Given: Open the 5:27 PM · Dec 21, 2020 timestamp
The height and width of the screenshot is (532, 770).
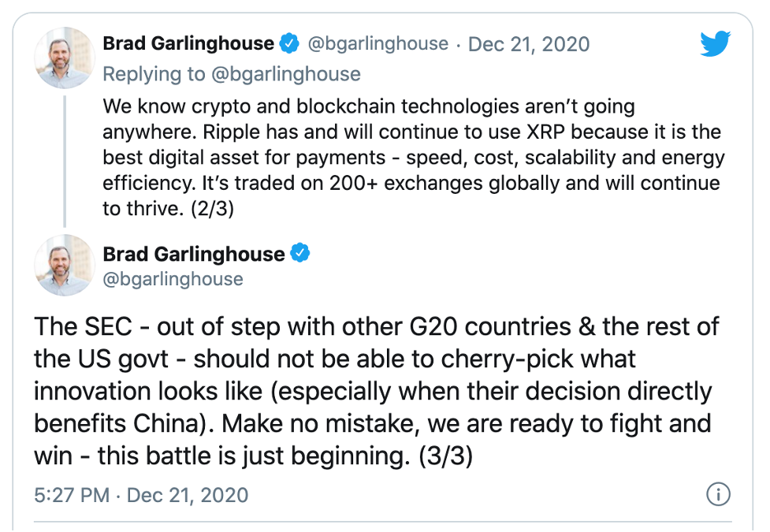Looking at the screenshot, I should pyautogui.click(x=141, y=495).
